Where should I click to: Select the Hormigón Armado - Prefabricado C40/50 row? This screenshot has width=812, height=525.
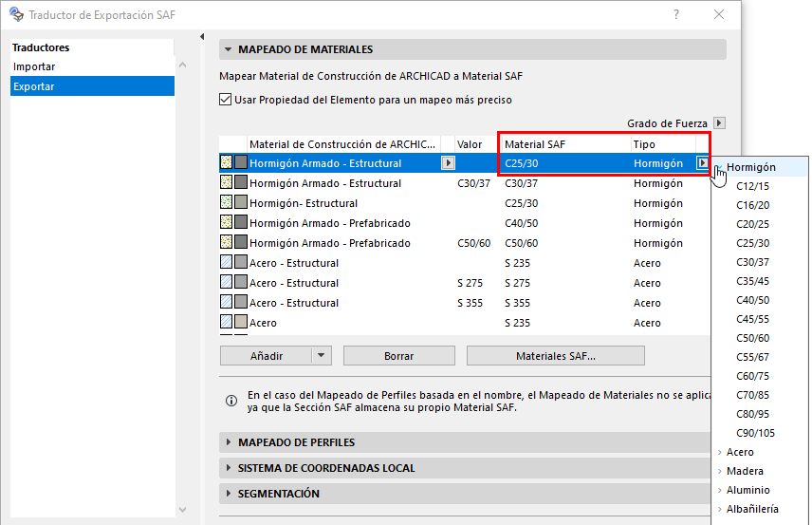pyautogui.click(x=465, y=223)
